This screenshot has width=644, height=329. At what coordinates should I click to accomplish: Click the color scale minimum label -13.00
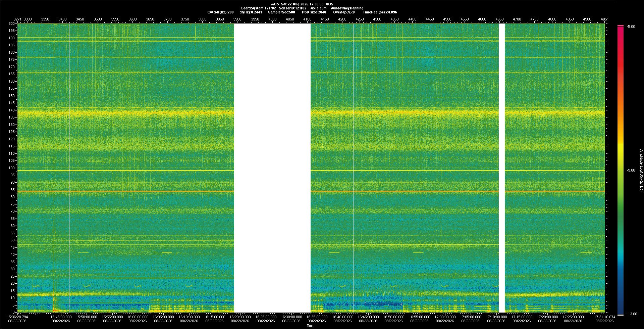pos(632,314)
